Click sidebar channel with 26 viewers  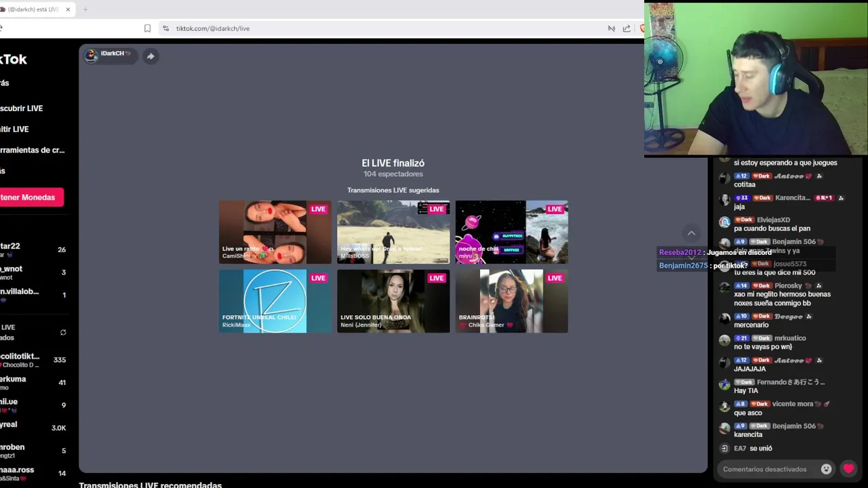click(x=33, y=249)
